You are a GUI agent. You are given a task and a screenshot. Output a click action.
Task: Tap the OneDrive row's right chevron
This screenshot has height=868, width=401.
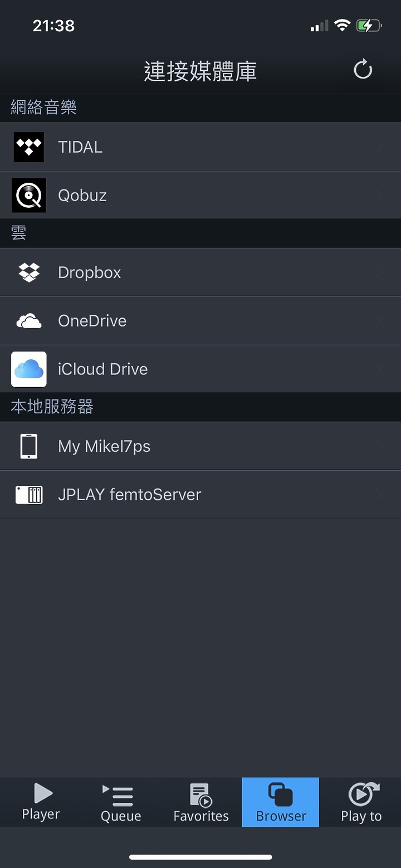379,321
